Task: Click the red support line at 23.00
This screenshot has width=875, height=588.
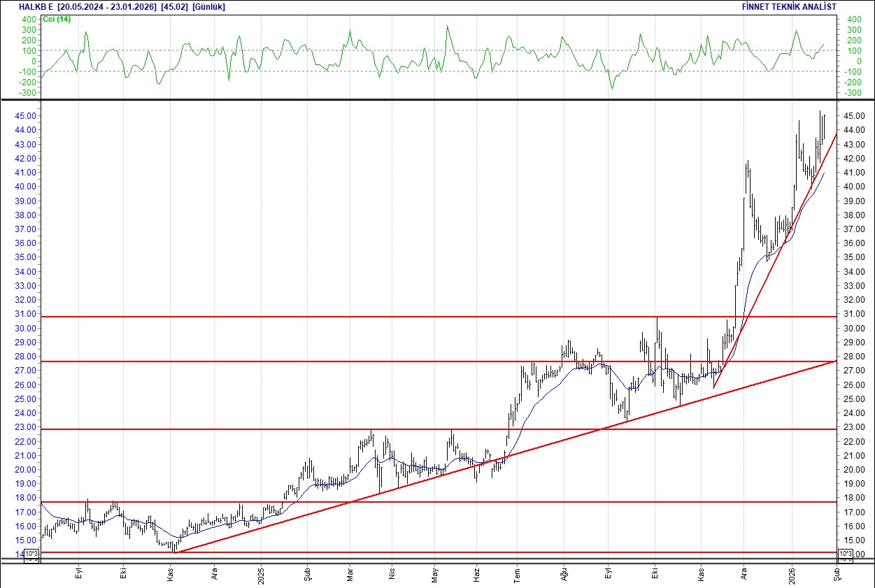Action: pos(280,427)
